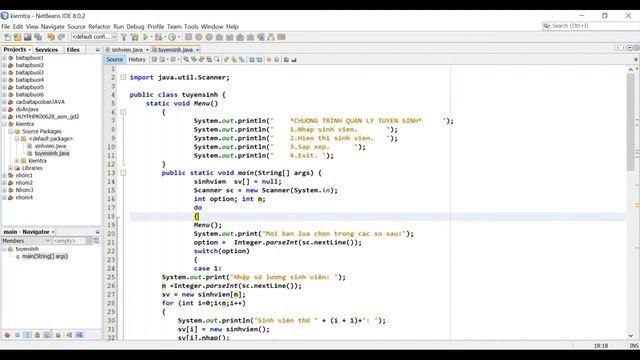
Task: Click the empty filter field in Navigator
Action: click(69, 241)
